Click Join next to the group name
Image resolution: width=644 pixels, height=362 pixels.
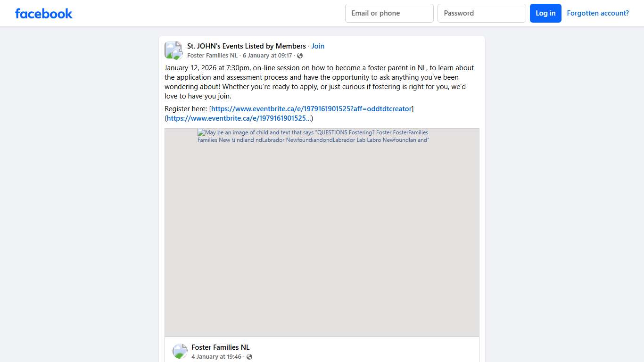click(318, 46)
